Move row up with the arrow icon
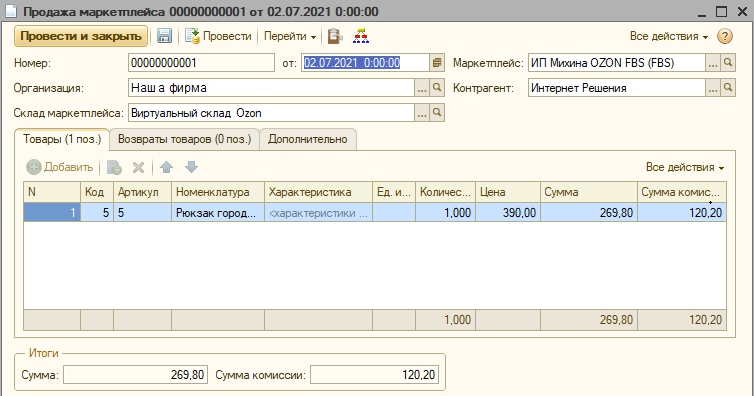Screen dimensions: 754x396 click(166, 167)
